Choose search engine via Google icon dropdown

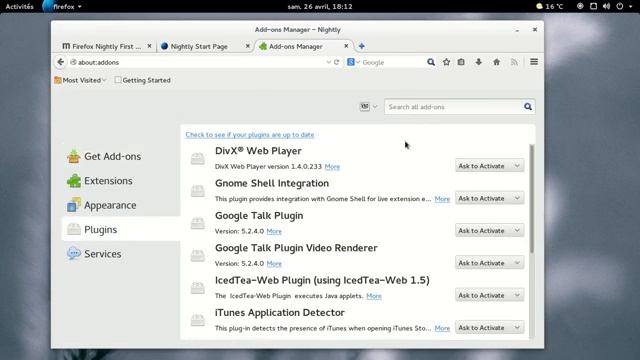(x=353, y=62)
